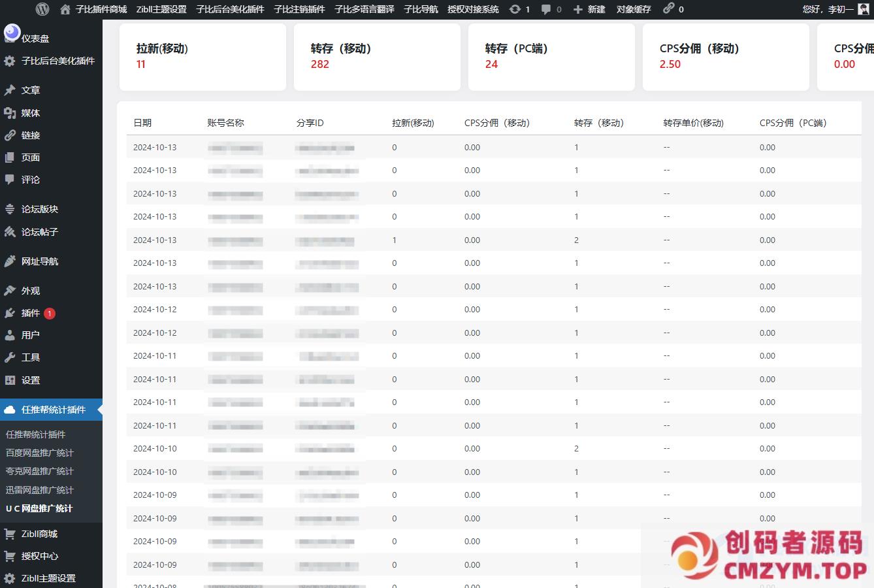Viewport: 874px width, 588px height.
Task: Click the plus 新建 icon
Action: point(578,9)
